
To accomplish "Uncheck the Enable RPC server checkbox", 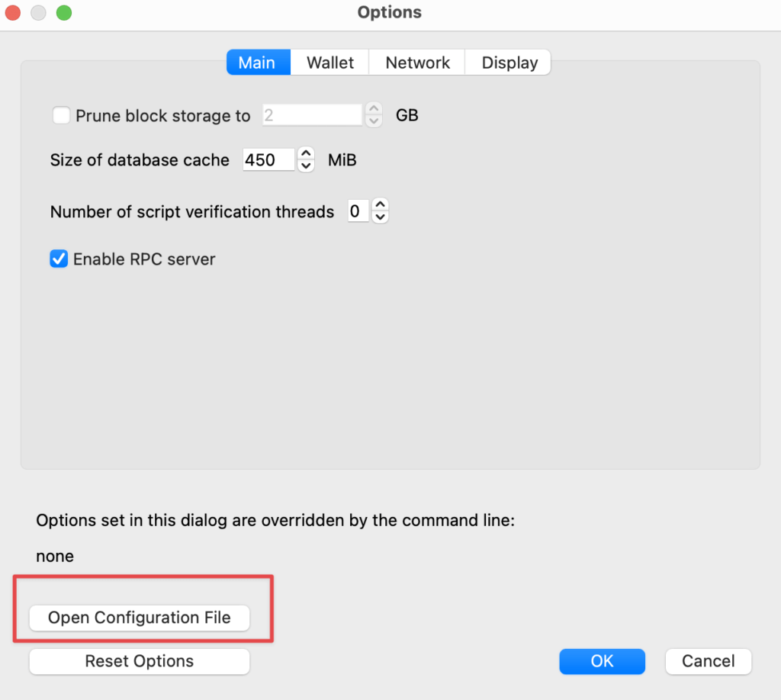I will (x=59, y=259).
